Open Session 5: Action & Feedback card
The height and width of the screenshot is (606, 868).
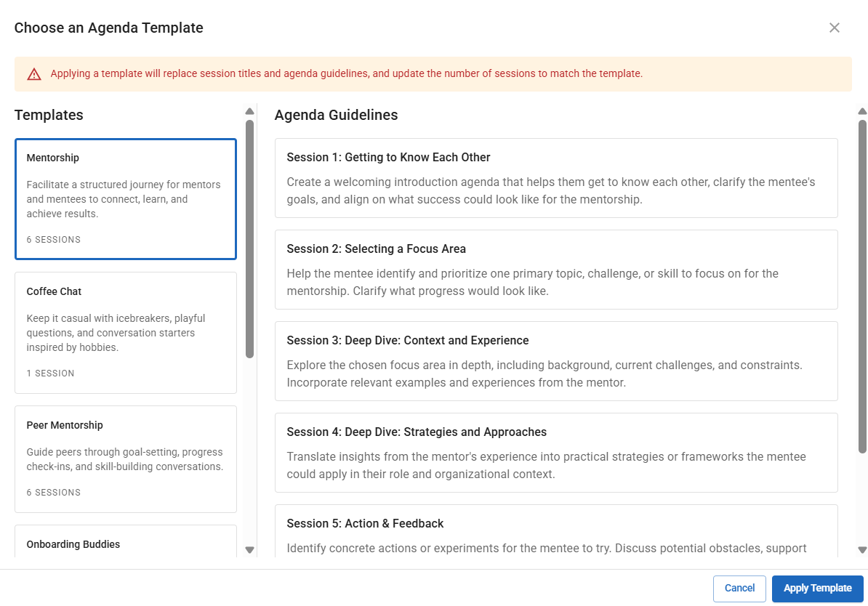(x=555, y=536)
